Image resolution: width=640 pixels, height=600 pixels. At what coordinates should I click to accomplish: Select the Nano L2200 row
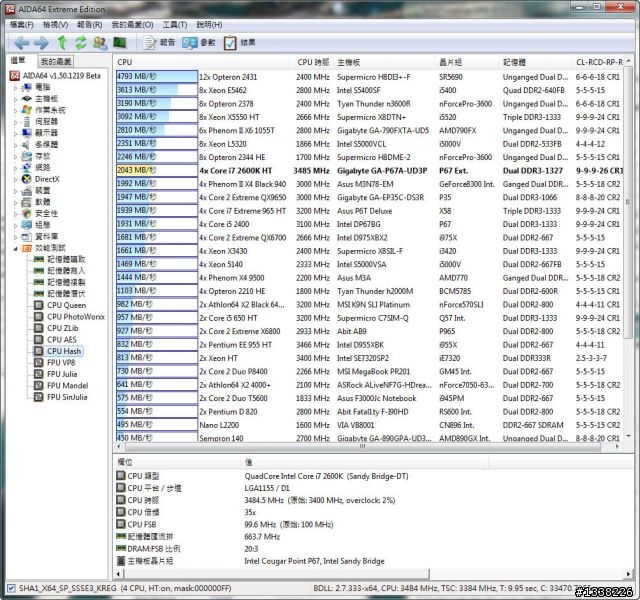tap(369, 425)
